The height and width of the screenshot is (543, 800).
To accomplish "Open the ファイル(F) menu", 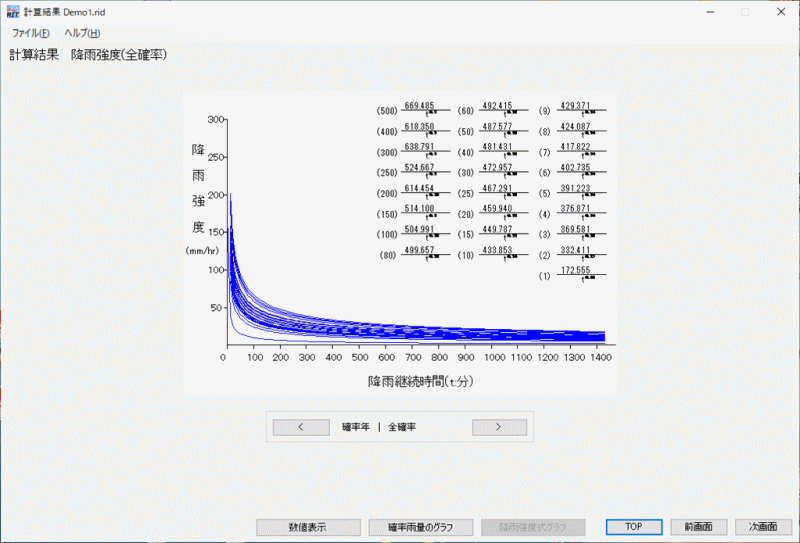I will [x=30, y=33].
